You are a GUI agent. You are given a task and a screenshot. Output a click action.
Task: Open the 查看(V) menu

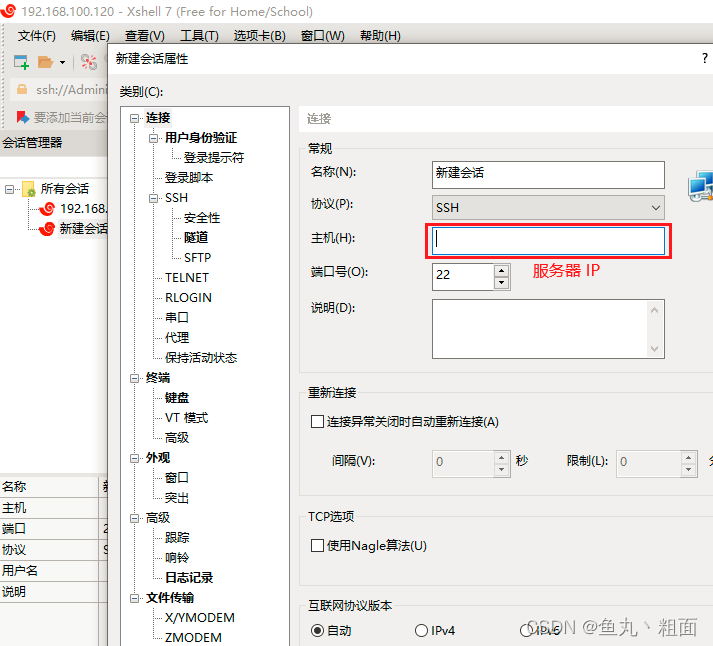point(145,35)
